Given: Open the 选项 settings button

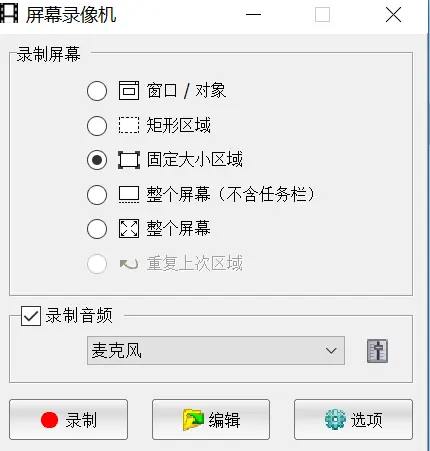Looking at the screenshot, I should 353,419.
